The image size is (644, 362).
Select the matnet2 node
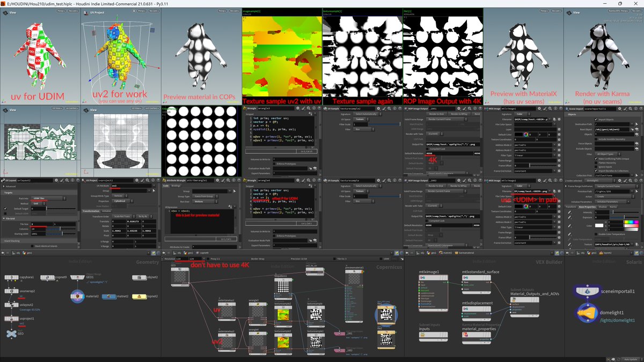(108, 296)
